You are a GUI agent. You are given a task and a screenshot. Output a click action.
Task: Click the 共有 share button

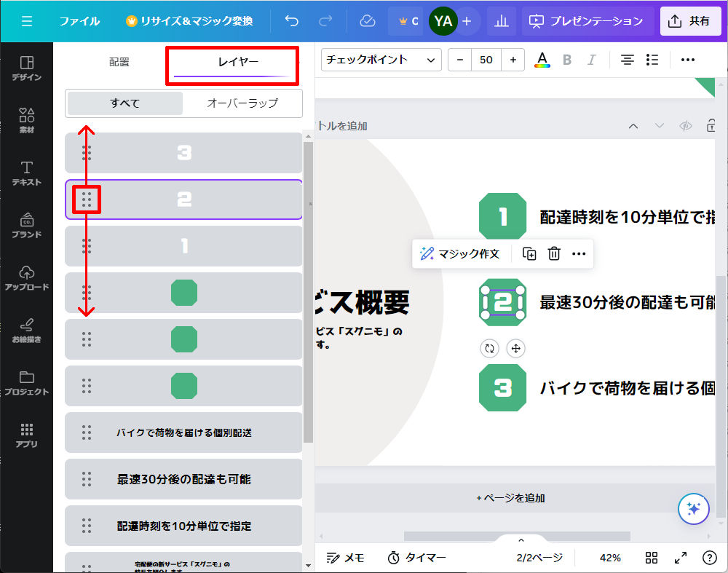tap(690, 21)
